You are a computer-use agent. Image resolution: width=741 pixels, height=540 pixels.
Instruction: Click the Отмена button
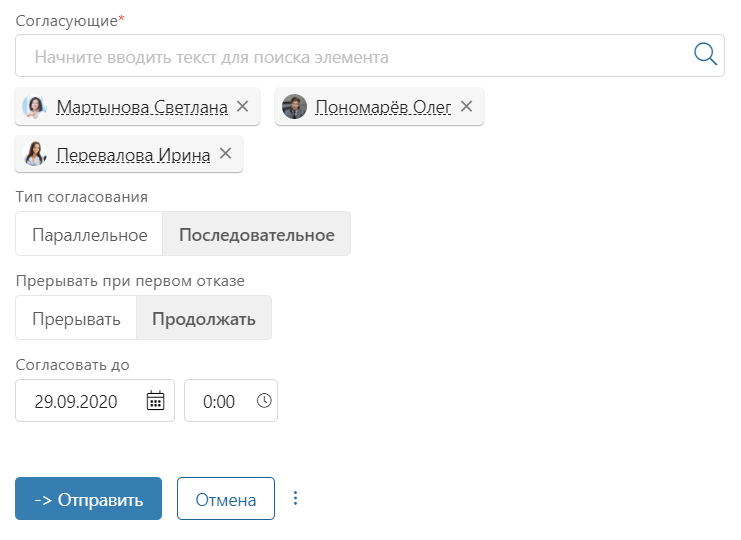226,499
